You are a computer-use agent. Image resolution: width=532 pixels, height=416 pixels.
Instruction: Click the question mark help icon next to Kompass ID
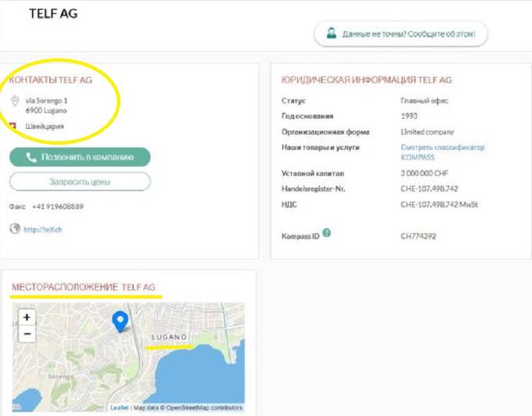(326, 232)
